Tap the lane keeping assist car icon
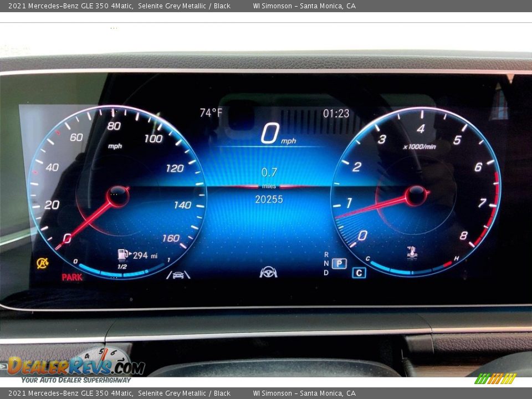532x399 pixels. point(178,274)
